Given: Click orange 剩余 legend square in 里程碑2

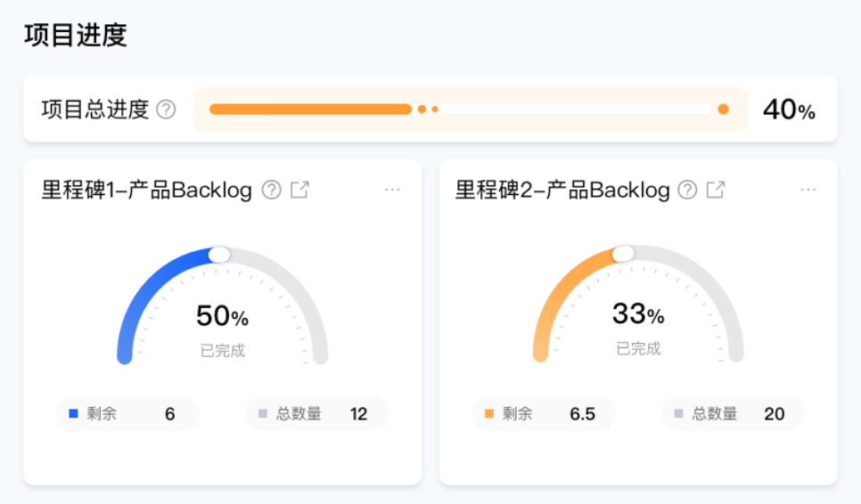Looking at the screenshot, I should (488, 413).
